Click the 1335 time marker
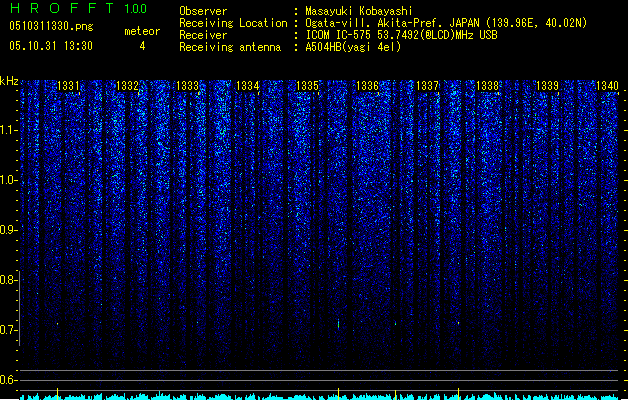Viewport: 629px width, 400px height. pos(307,86)
